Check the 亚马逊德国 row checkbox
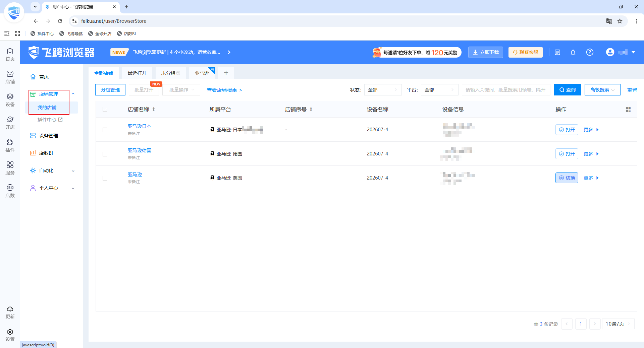 [105, 154]
